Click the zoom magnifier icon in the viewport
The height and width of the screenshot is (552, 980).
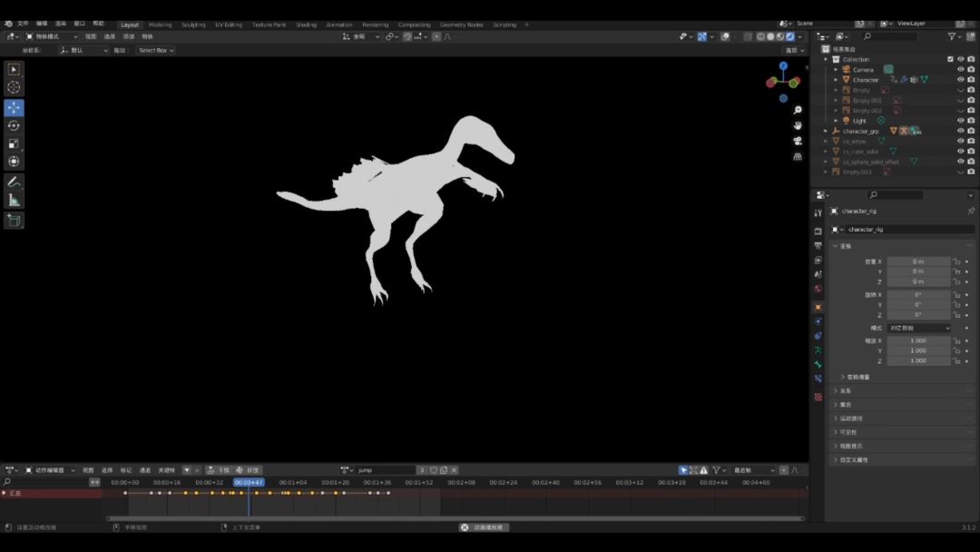click(x=798, y=110)
